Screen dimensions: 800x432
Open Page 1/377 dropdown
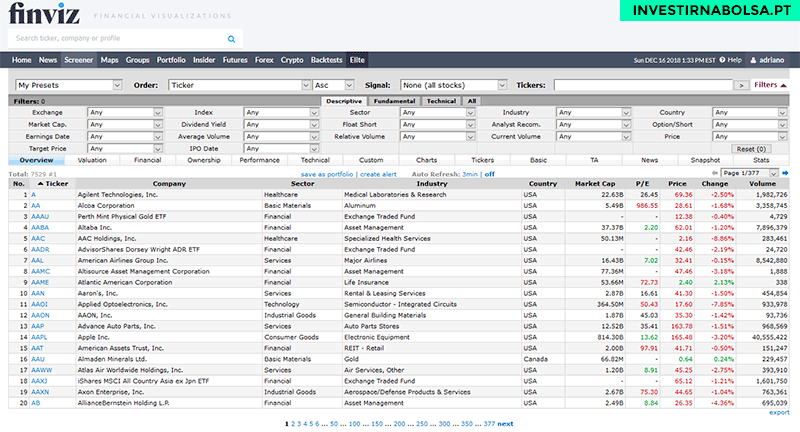749,173
